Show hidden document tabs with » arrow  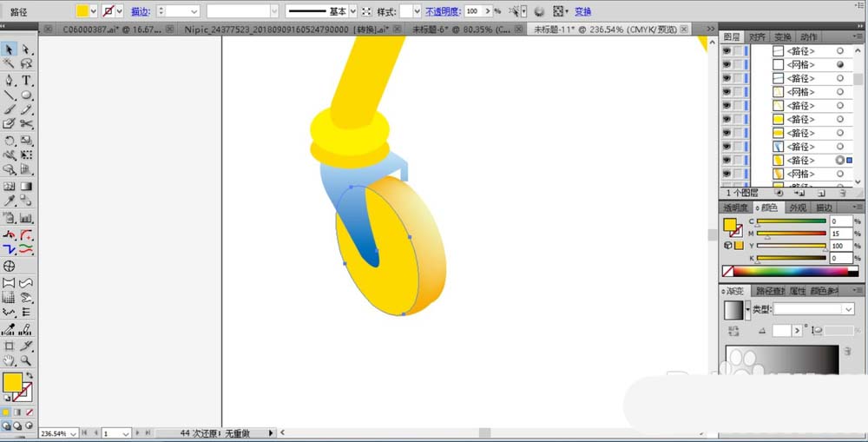click(x=711, y=29)
